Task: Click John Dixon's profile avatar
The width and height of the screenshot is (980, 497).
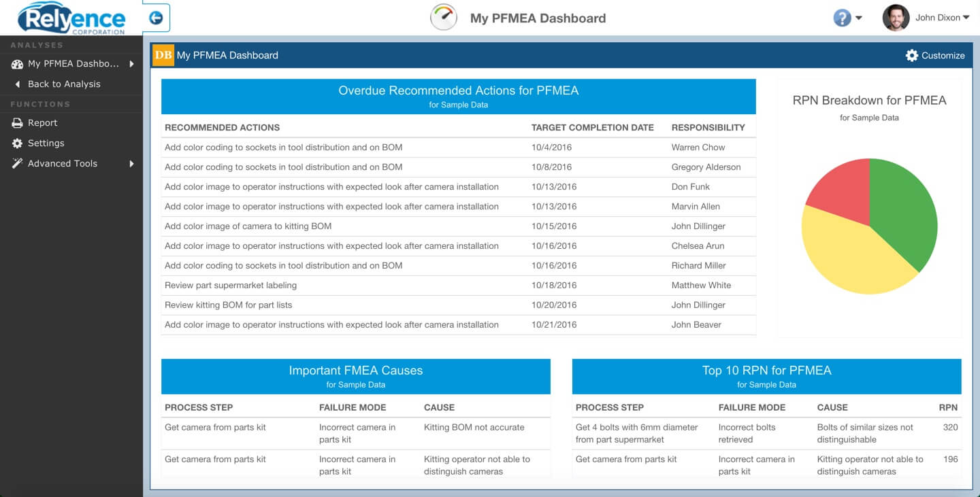Action: pos(896,17)
